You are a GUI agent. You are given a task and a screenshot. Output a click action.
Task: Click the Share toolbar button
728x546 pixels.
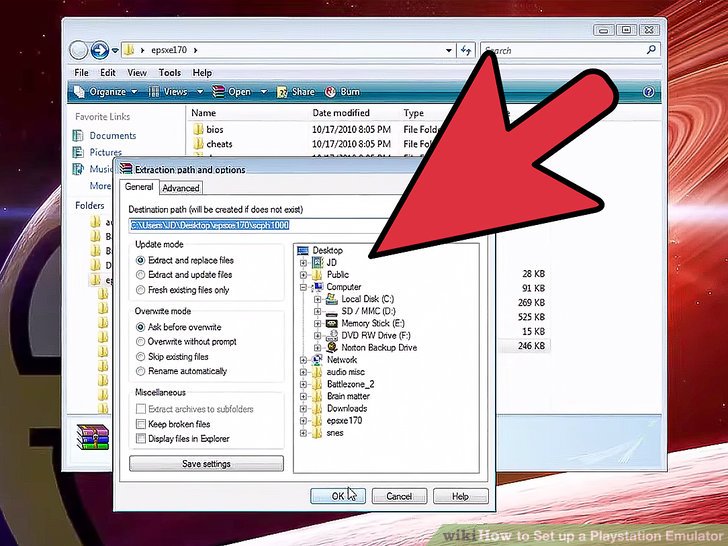296,92
